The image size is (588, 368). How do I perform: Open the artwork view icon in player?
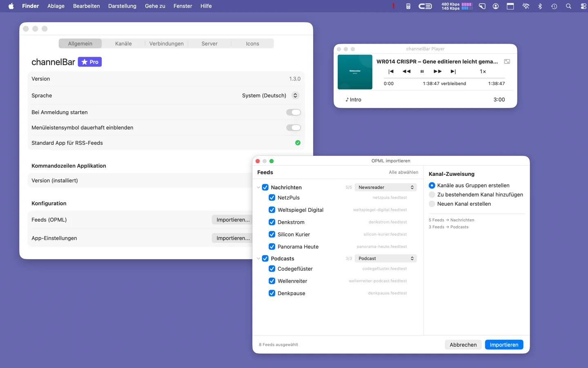click(x=507, y=62)
